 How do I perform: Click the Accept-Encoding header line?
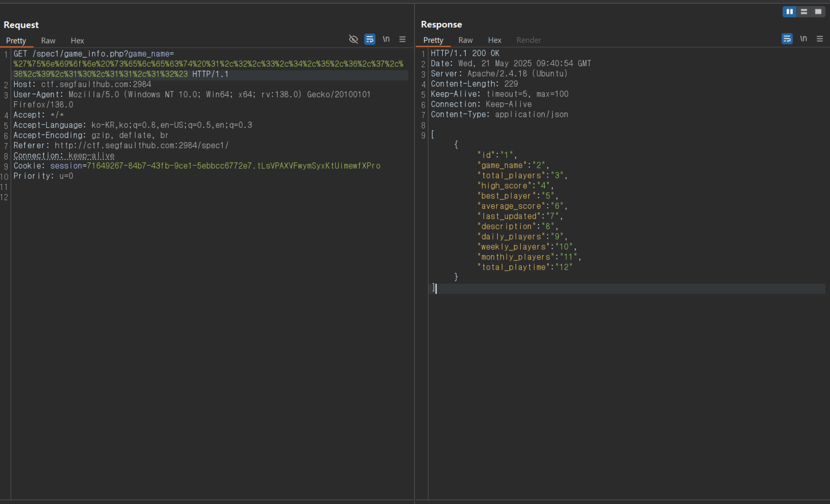coord(91,135)
